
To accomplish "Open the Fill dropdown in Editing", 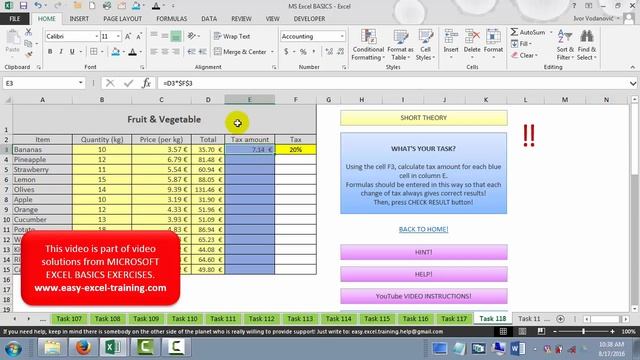I will (521, 43).
